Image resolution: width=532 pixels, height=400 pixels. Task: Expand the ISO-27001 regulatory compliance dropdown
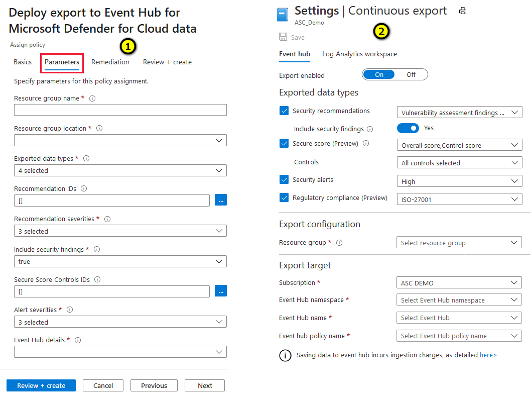pos(459,199)
